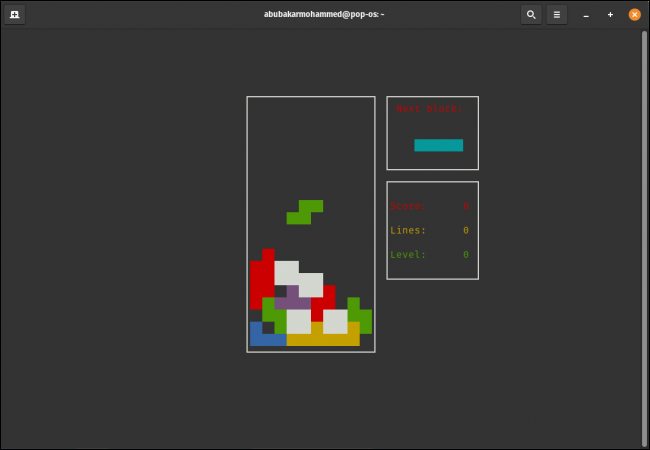Click the falling green S-shaped block
This screenshot has width=650, height=450.
[x=305, y=212]
